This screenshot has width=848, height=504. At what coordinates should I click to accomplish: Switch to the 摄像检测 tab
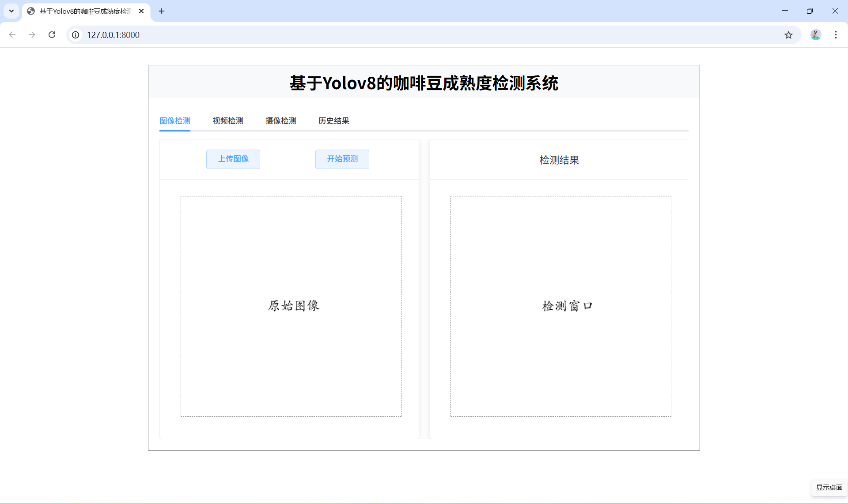click(280, 121)
